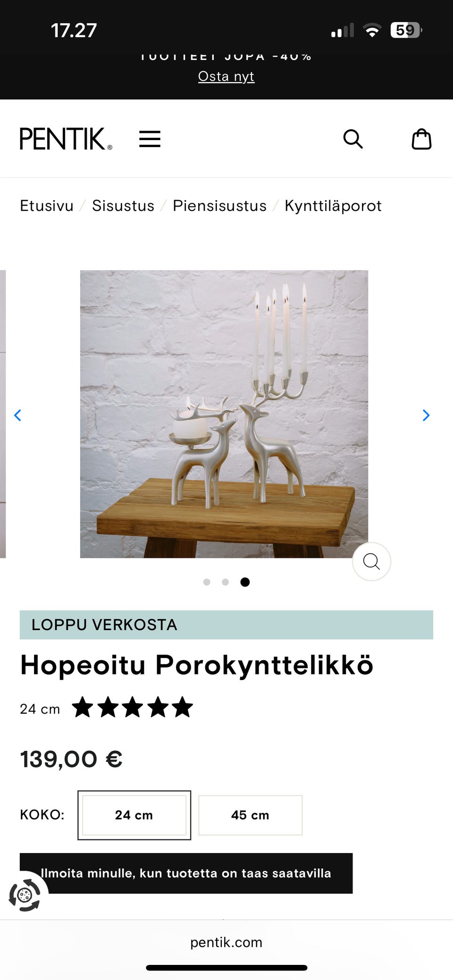Jump to second carousel dot

coord(226,582)
